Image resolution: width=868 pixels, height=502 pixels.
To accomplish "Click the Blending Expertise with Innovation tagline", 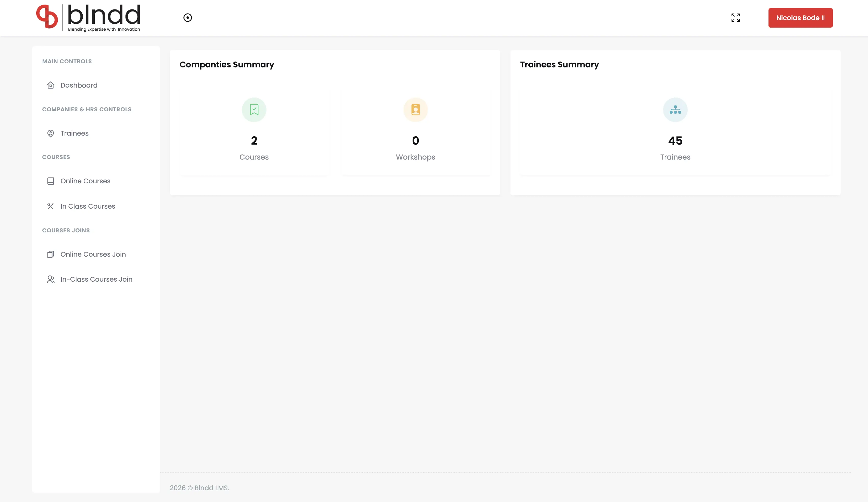I will click(x=104, y=29).
